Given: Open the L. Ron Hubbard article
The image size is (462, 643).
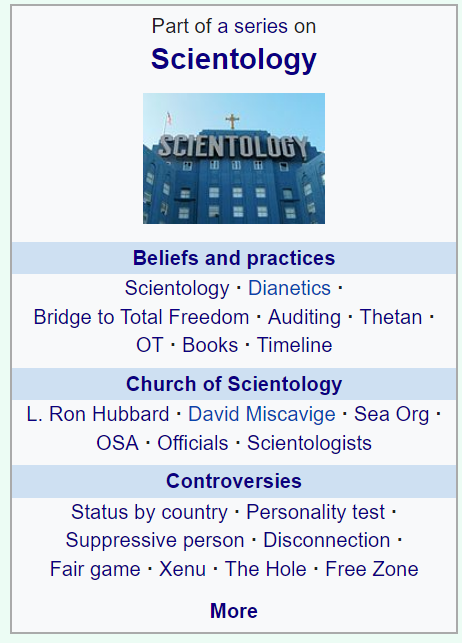Looking at the screenshot, I should (98, 414).
